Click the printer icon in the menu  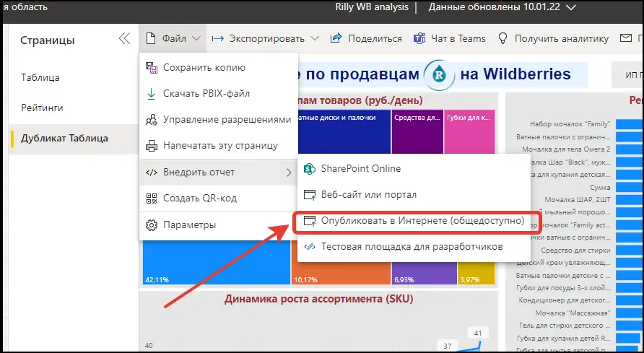pos(152,146)
